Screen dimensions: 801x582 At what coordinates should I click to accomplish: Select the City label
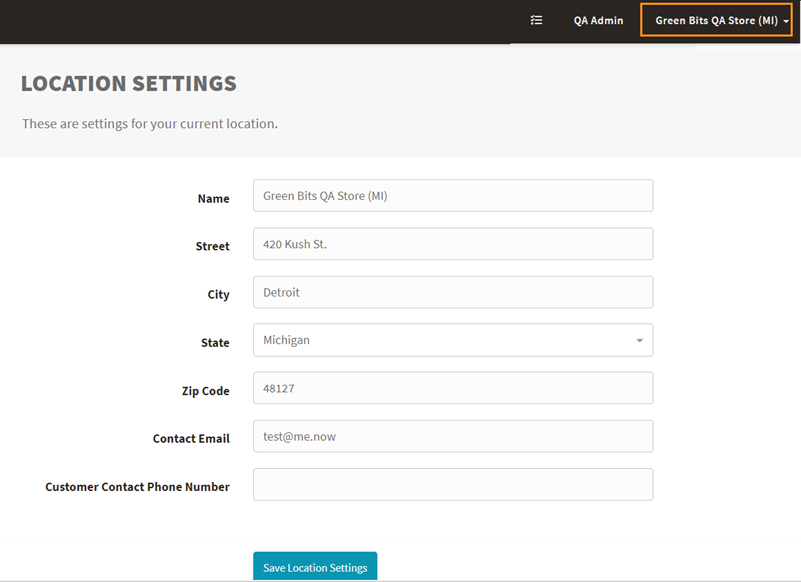tap(218, 295)
